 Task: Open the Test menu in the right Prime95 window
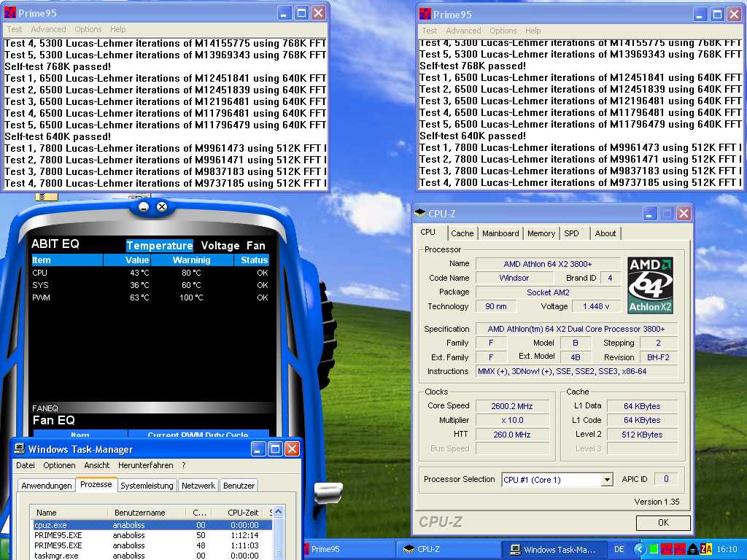point(429,31)
